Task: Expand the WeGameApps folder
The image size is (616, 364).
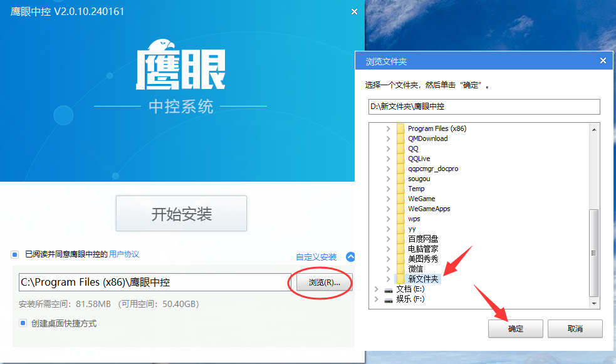Action: coord(388,209)
